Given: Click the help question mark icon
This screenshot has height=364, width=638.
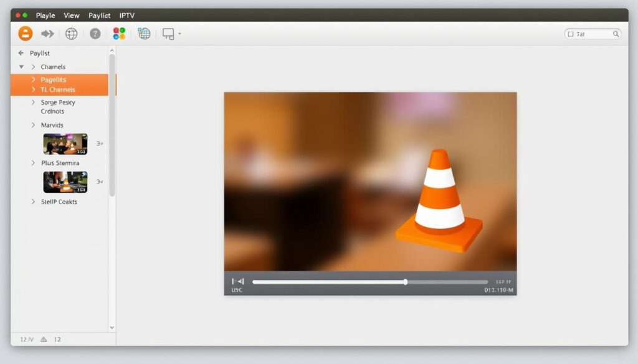Looking at the screenshot, I should (x=95, y=34).
